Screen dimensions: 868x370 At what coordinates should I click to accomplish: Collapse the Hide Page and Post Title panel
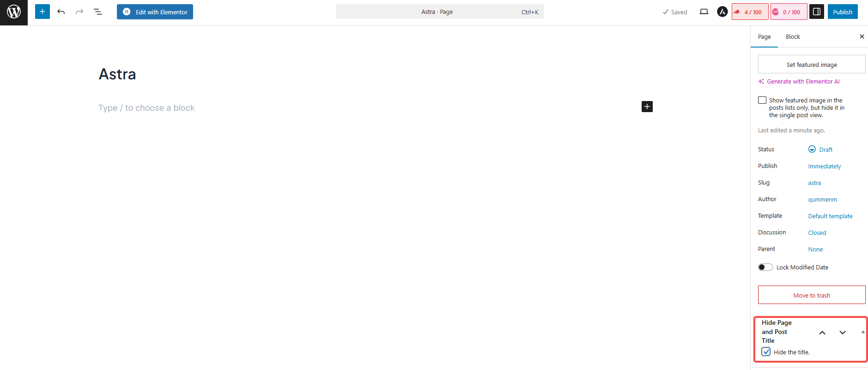862,332
